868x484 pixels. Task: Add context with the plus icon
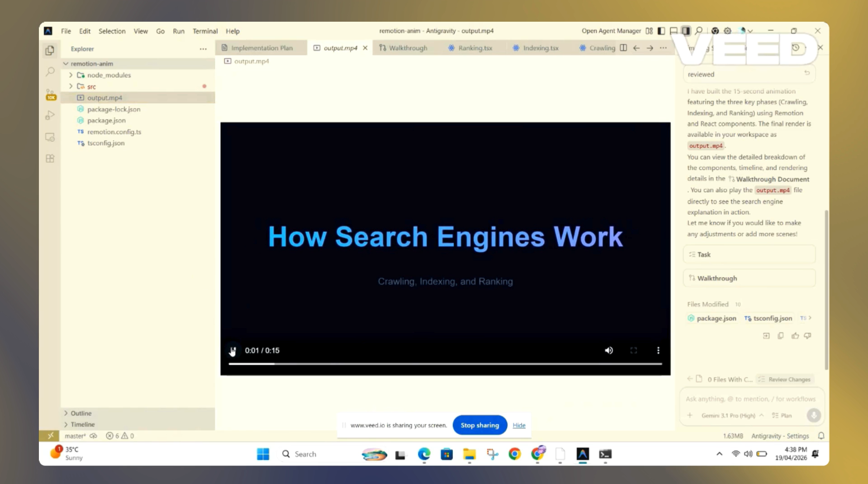coord(690,415)
